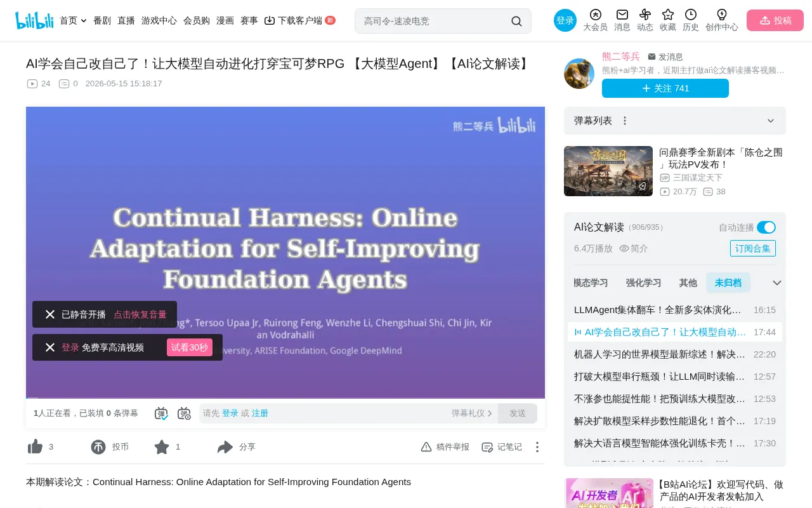
Task: Switch to 模态学习 tab
Action: (591, 283)
